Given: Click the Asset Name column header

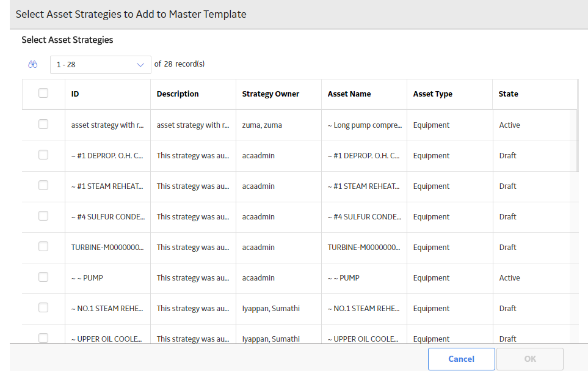Looking at the screenshot, I should (349, 94).
